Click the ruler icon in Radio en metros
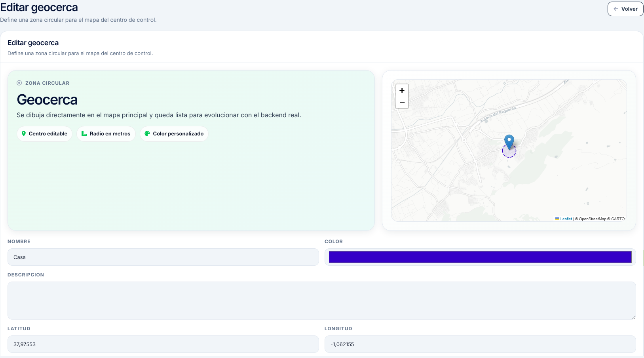Viewport: 644px width, 358px height. click(84, 134)
